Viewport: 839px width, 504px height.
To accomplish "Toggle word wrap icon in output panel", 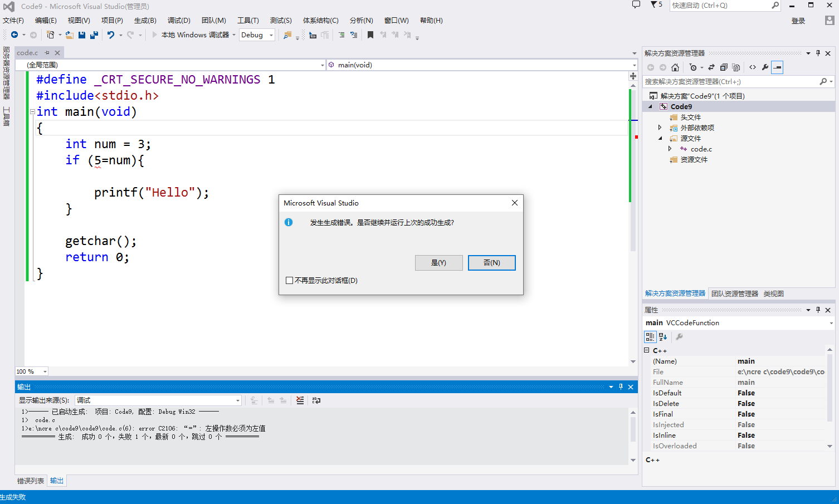I will tap(316, 400).
